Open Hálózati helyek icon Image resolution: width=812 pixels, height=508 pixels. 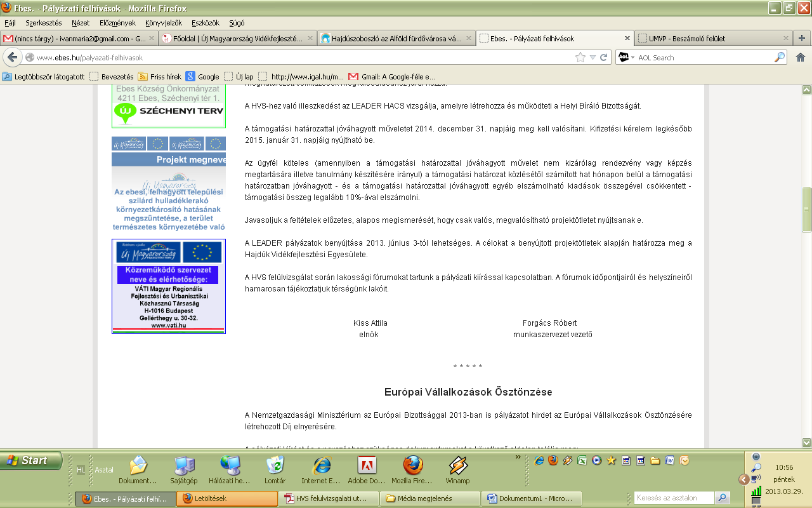pos(231,470)
